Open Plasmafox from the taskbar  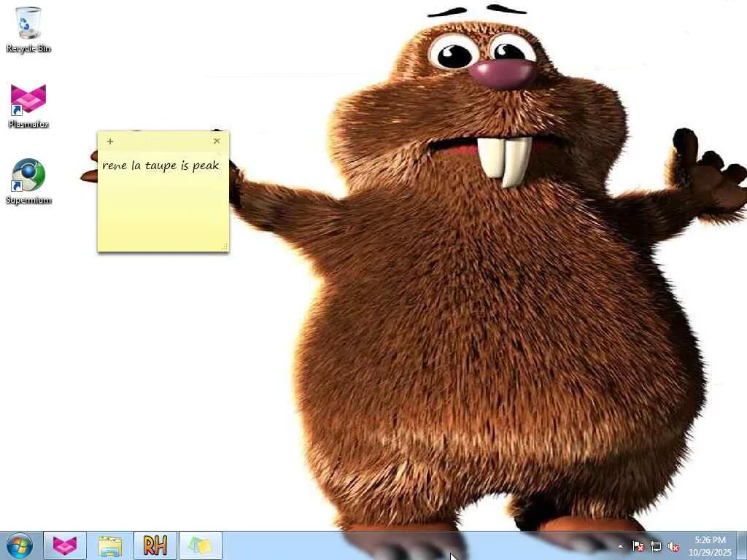tap(65, 545)
